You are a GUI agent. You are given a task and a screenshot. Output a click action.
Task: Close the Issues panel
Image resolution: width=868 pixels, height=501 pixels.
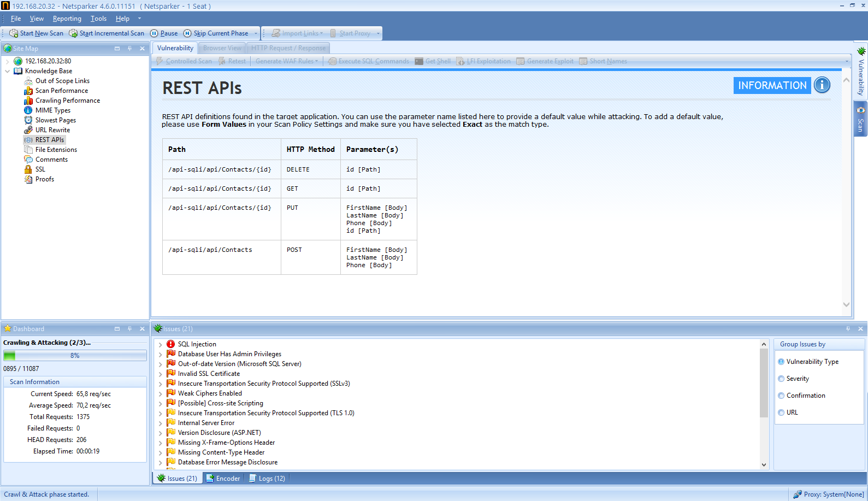(x=860, y=329)
